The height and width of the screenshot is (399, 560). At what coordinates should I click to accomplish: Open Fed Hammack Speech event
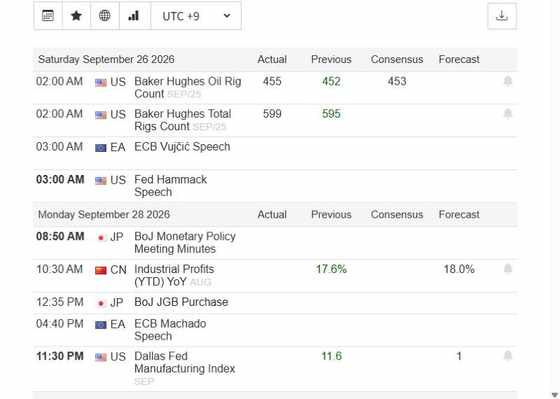pos(170,186)
